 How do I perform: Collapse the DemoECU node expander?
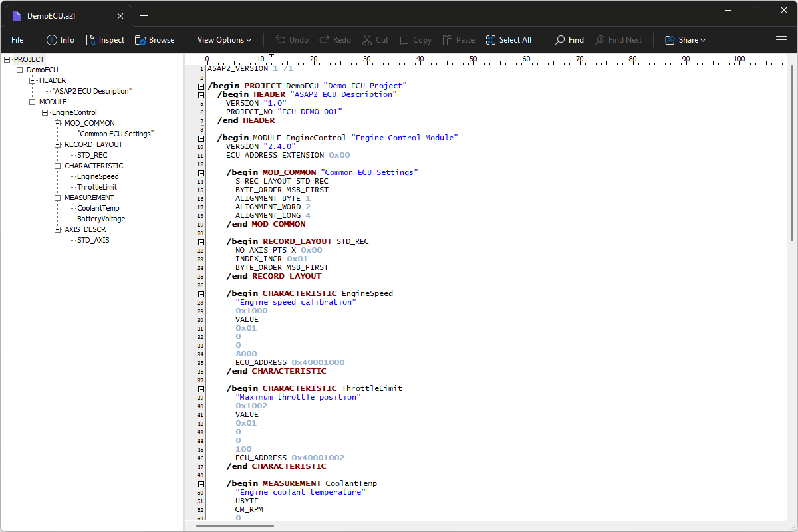pos(19,70)
